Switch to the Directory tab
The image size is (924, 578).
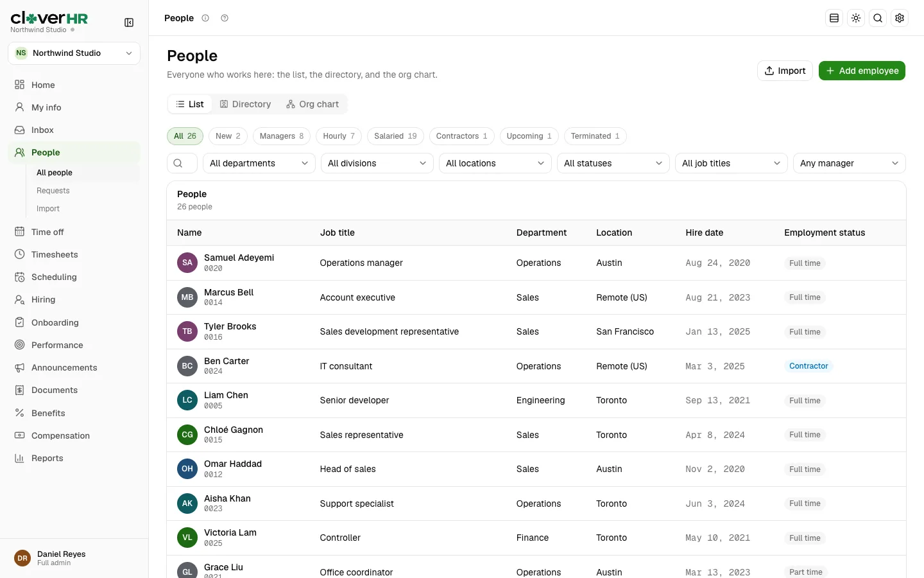coord(245,104)
